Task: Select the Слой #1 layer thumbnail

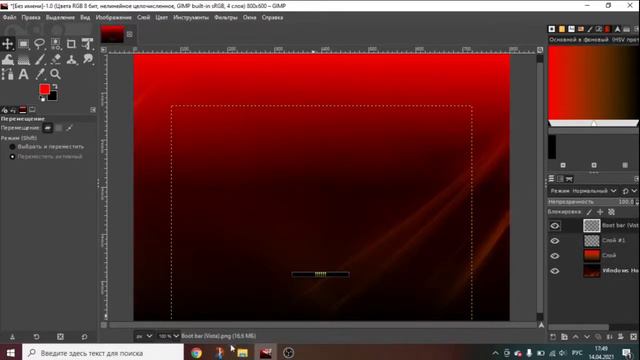Action: [x=591, y=240]
